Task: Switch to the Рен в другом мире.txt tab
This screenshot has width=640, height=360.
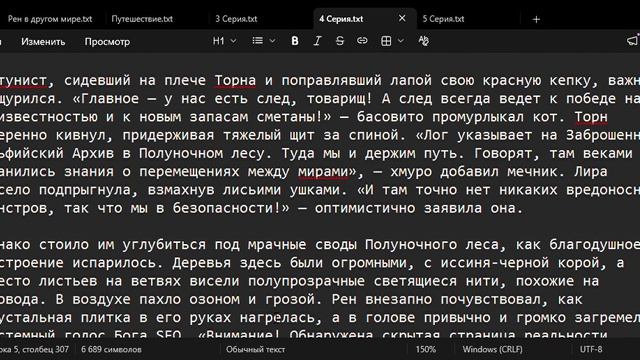Action: [x=50, y=19]
